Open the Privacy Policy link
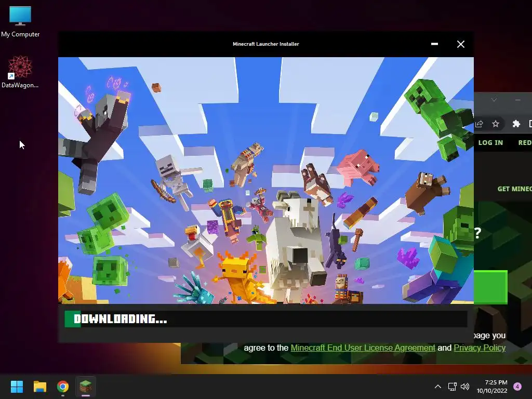This screenshot has width=532, height=399. [480, 348]
